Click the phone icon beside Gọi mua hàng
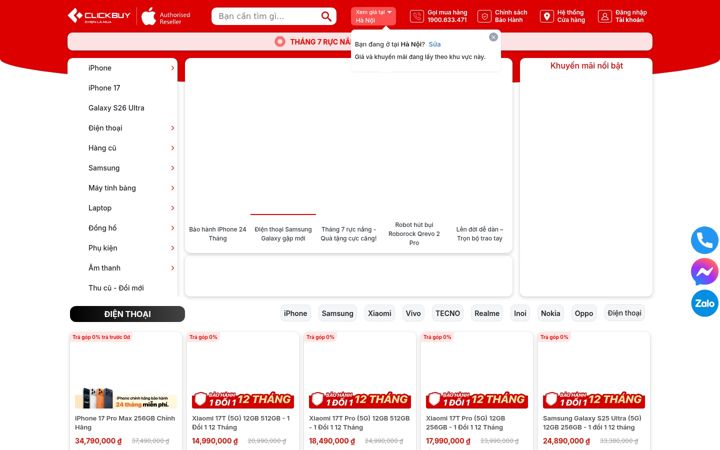The width and height of the screenshot is (720, 450). coord(416,17)
